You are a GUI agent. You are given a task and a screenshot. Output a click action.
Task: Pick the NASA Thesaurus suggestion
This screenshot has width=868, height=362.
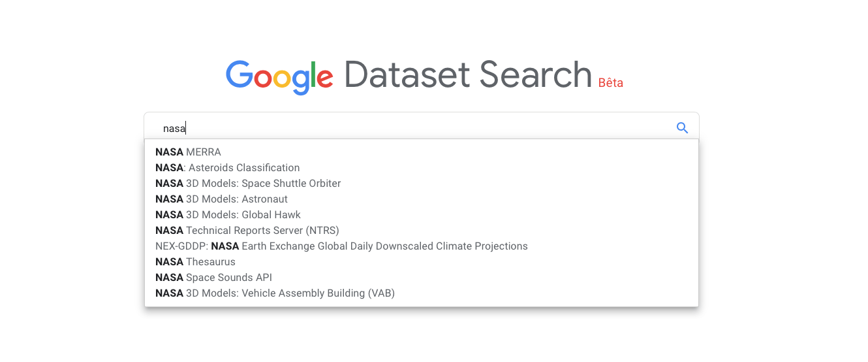pos(422,262)
